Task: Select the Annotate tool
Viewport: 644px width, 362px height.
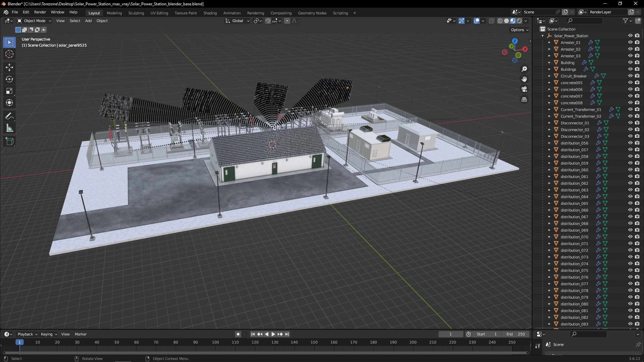Action: (9, 116)
